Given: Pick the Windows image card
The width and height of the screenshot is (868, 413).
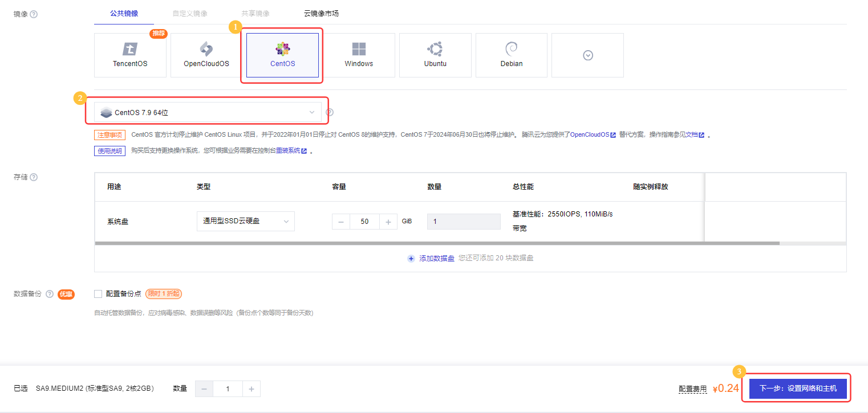Looking at the screenshot, I should coord(359,55).
